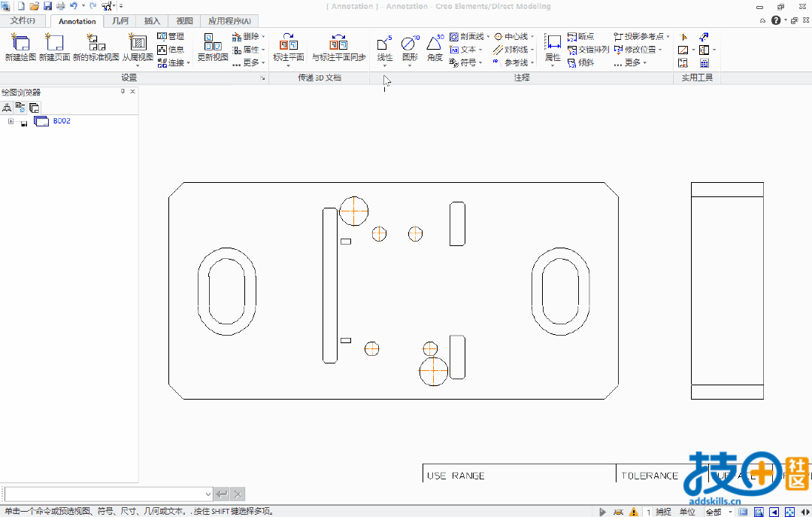Click 与标注平面同步 sync icon
Screen dimensions: 812x517
338,43
